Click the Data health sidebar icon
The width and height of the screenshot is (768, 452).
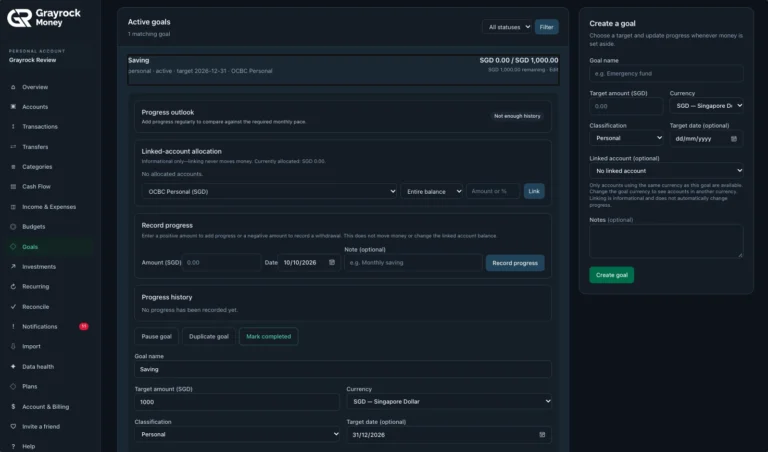(x=13, y=366)
